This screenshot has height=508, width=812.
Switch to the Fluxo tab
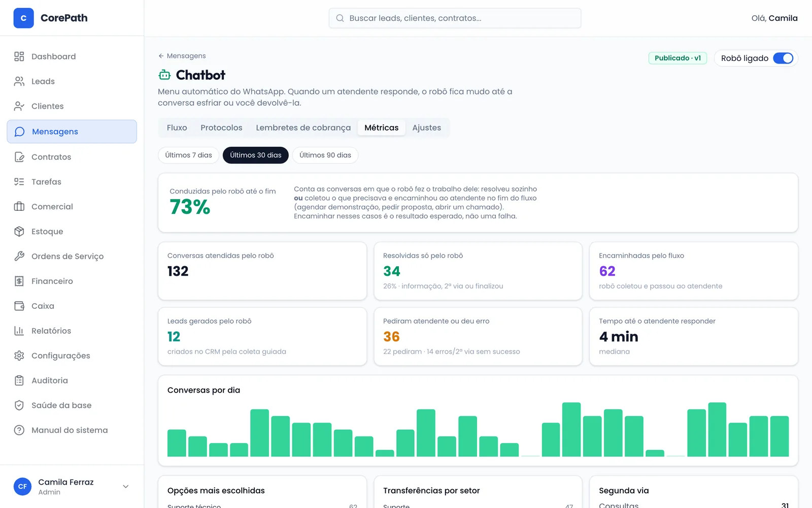tap(177, 128)
